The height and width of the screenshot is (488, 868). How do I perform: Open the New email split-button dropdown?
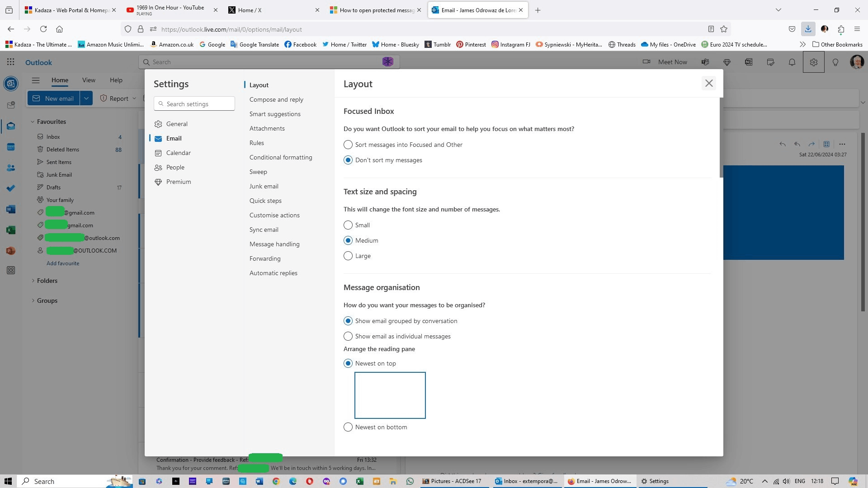click(x=86, y=98)
